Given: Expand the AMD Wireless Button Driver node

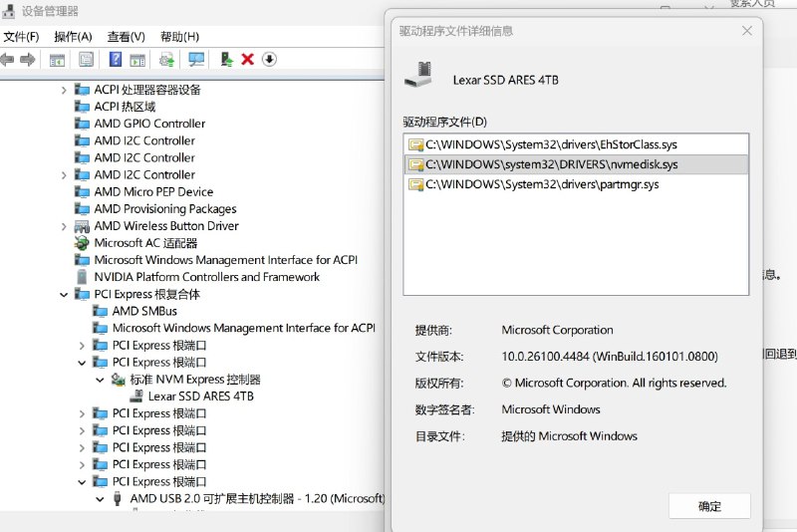Looking at the screenshot, I should click(x=64, y=226).
